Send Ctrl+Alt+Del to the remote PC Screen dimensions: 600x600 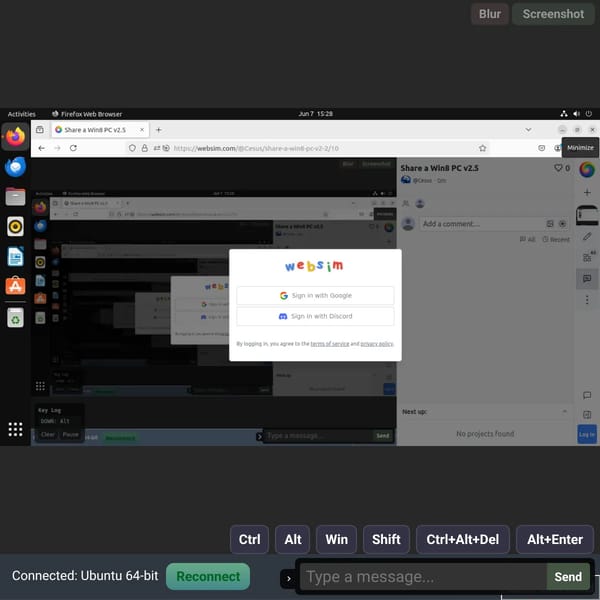click(x=463, y=539)
